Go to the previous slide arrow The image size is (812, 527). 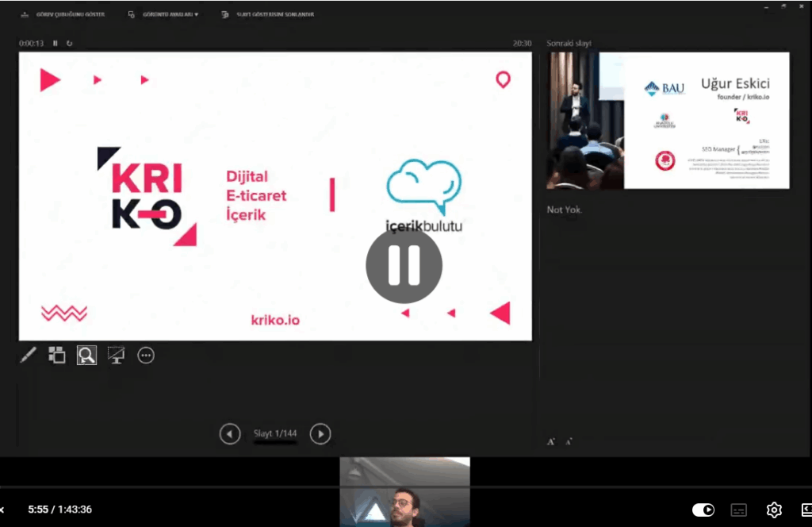230,433
